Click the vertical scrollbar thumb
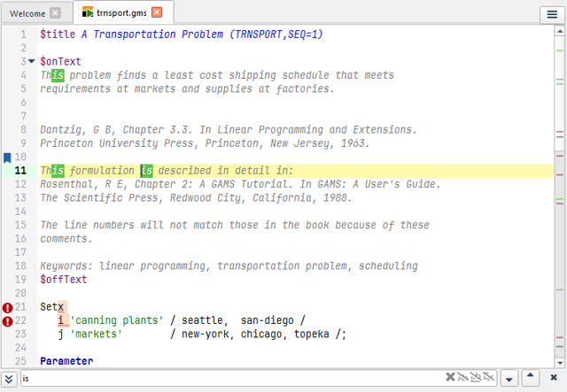The image size is (567, 392). tap(559, 94)
